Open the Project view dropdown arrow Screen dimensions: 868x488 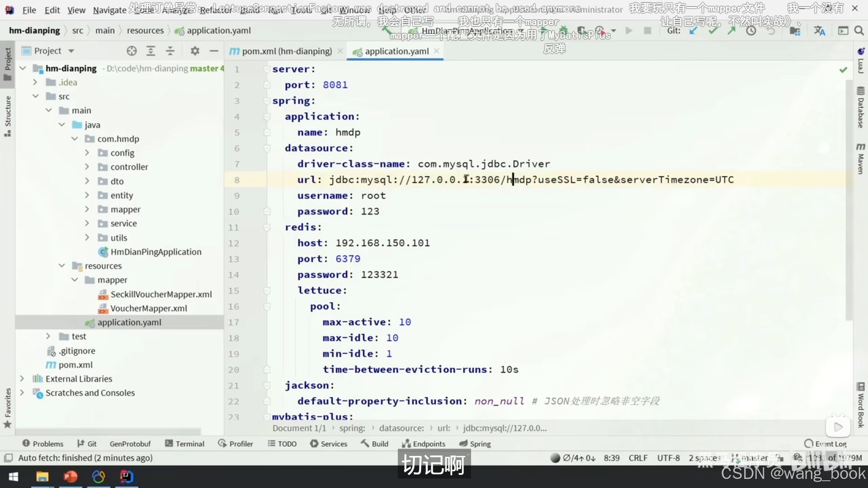[x=71, y=51]
